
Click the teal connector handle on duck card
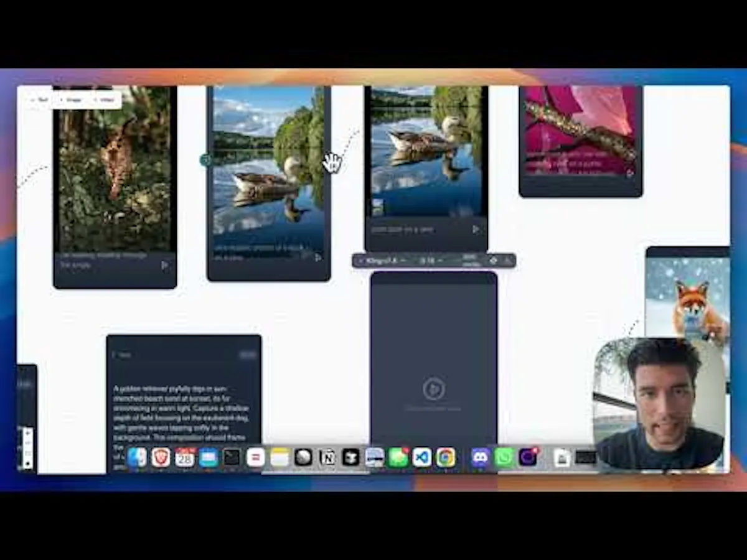point(205,161)
